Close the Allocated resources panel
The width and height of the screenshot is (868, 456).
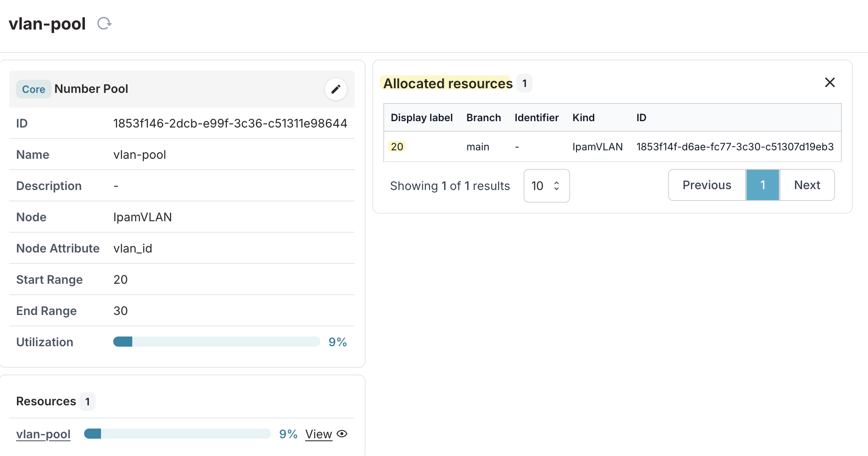point(830,82)
